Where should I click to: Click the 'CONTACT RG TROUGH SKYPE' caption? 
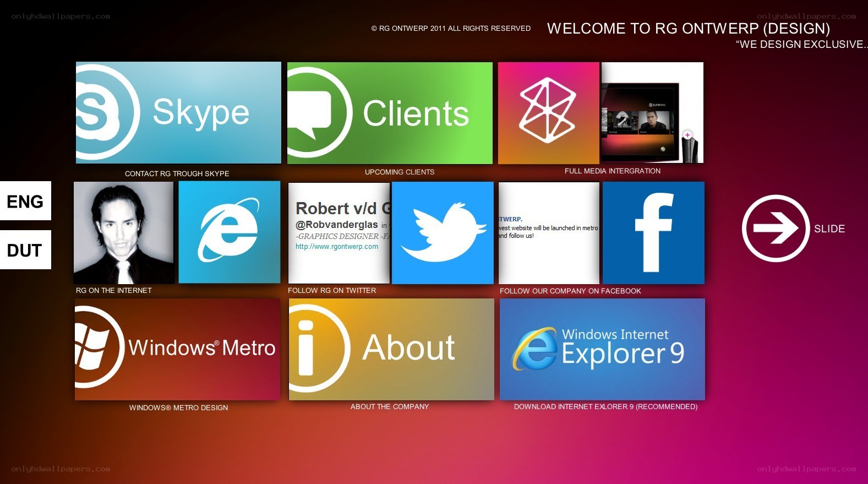coord(177,173)
